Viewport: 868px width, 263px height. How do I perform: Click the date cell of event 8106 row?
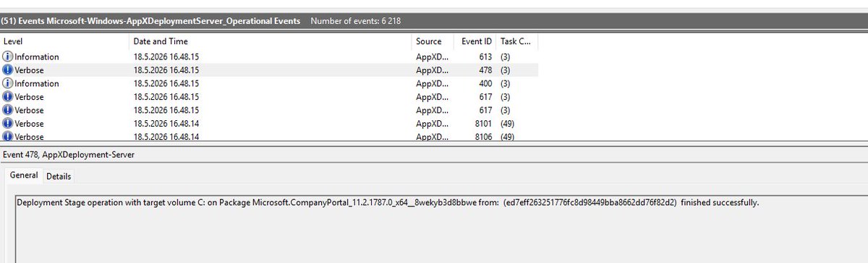(166, 137)
